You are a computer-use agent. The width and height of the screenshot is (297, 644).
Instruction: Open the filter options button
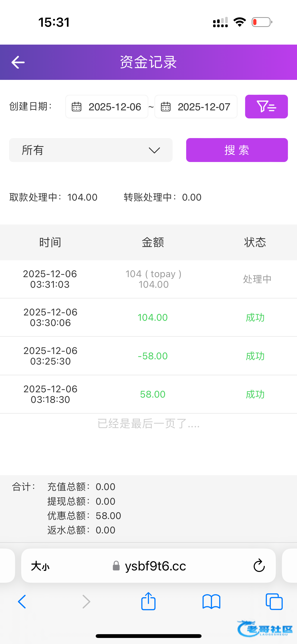tap(266, 107)
